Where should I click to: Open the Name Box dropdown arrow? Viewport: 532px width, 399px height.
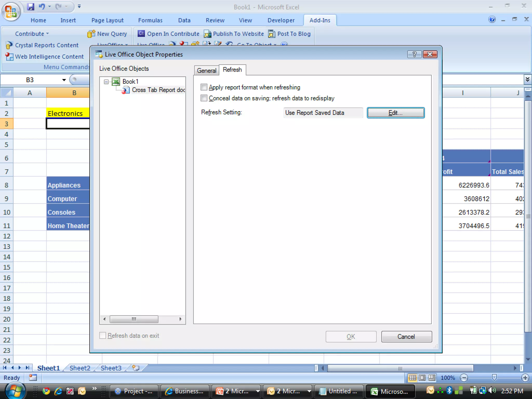[x=64, y=80]
